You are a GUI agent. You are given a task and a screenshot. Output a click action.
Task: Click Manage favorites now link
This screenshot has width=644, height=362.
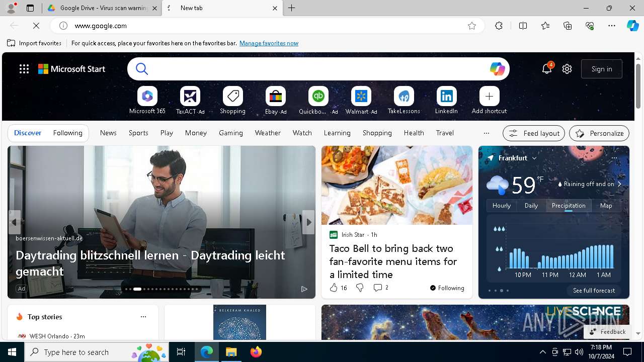269,43
